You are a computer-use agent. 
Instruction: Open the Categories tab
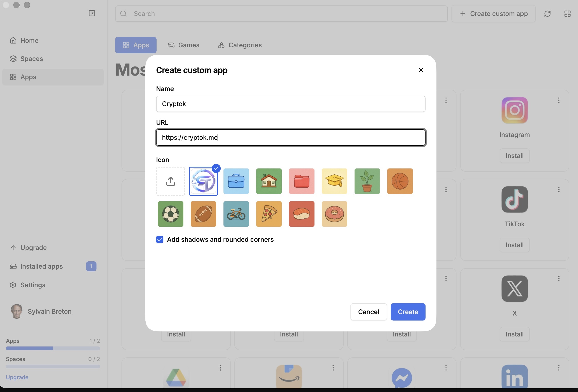(x=240, y=45)
